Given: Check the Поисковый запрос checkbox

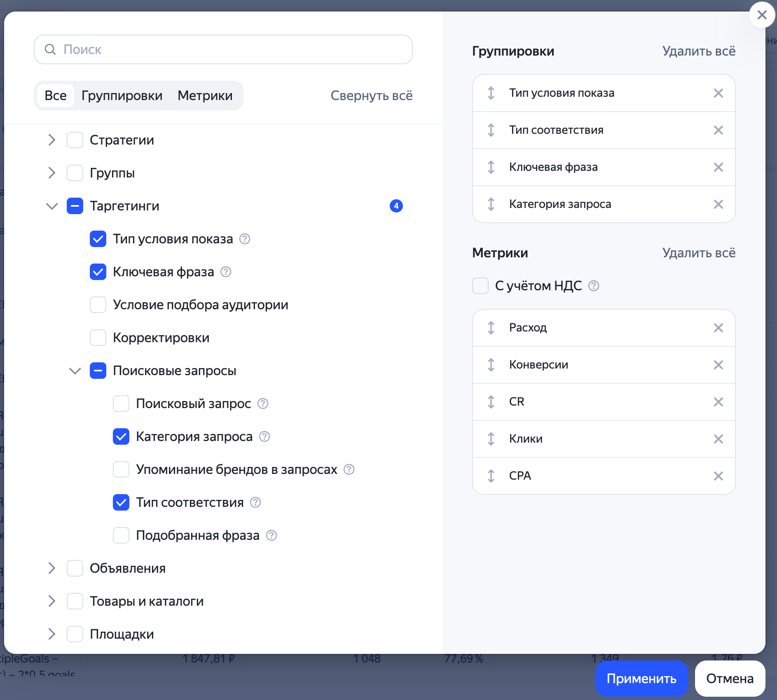Looking at the screenshot, I should coord(121,404).
